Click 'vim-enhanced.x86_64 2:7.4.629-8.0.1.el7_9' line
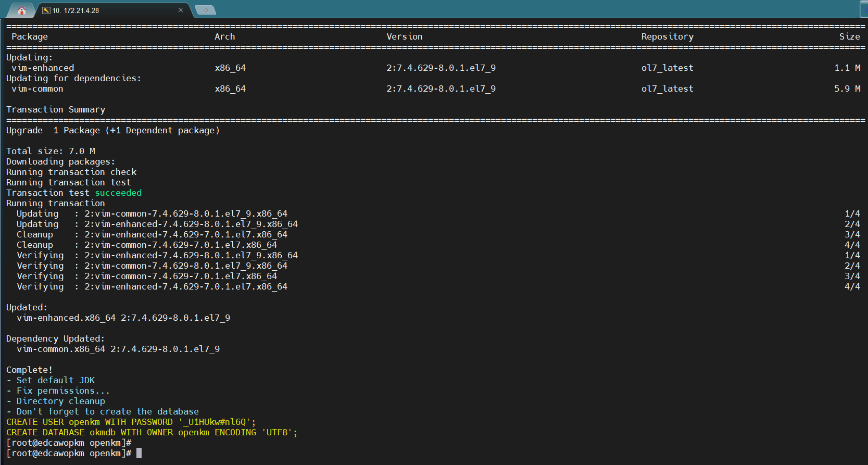868x465 pixels. pyautogui.click(x=123, y=318)
